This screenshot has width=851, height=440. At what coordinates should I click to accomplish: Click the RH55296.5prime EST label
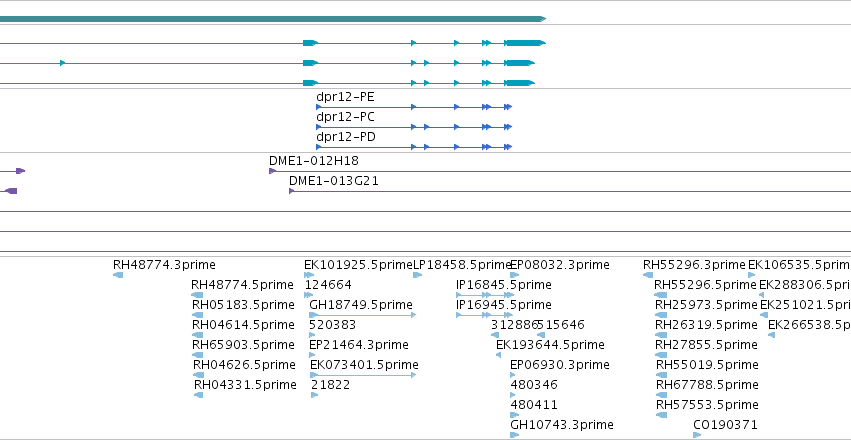pyautogui.click(x=706, y=285)
